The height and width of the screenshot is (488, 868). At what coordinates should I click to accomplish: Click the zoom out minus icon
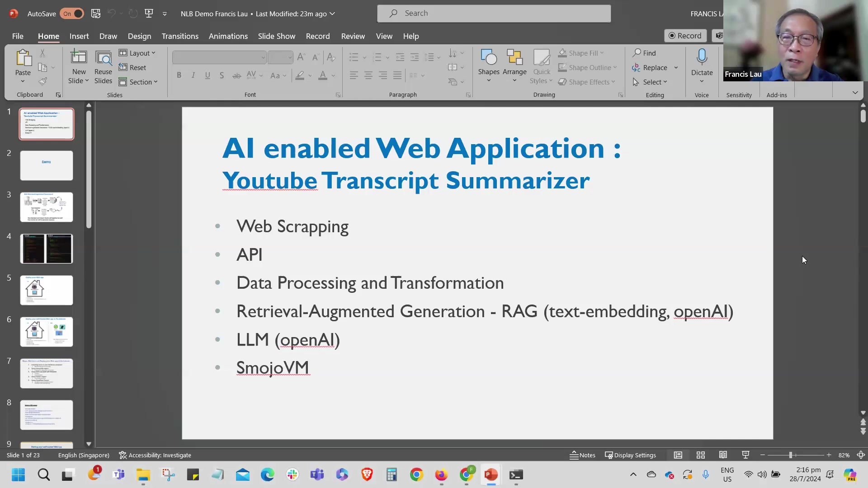coord(763,455)
